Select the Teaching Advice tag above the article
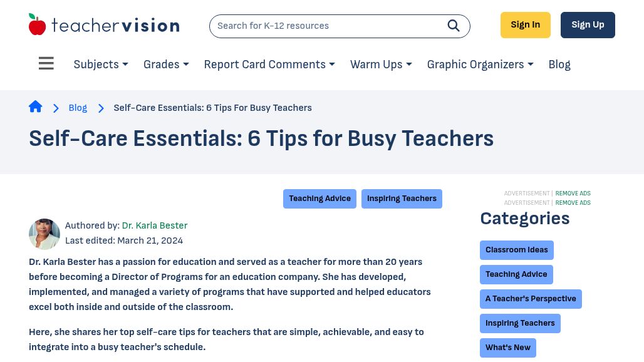The height and width of the screenshot is (362, 644). pos(319,199)
